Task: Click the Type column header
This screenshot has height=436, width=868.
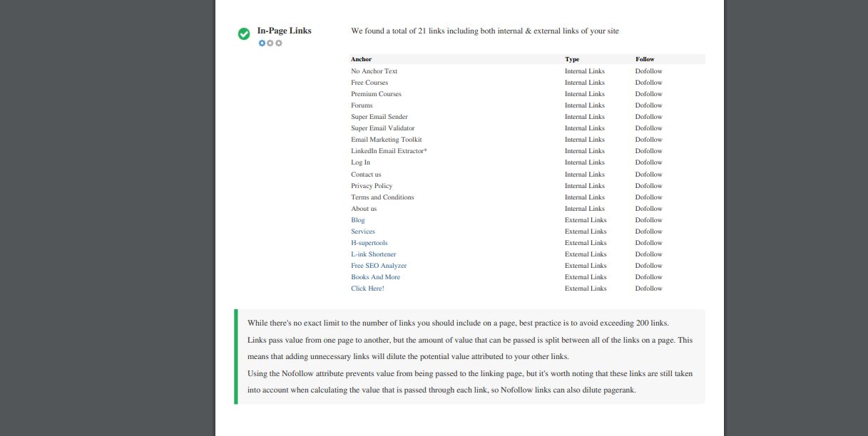Action: tap(572, 59)
